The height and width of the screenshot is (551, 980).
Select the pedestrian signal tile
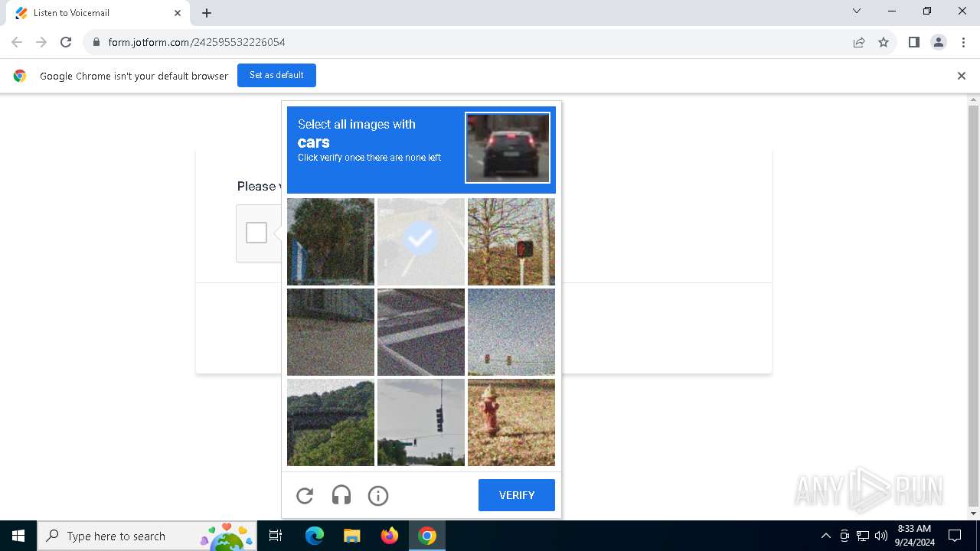pos(511,242)
